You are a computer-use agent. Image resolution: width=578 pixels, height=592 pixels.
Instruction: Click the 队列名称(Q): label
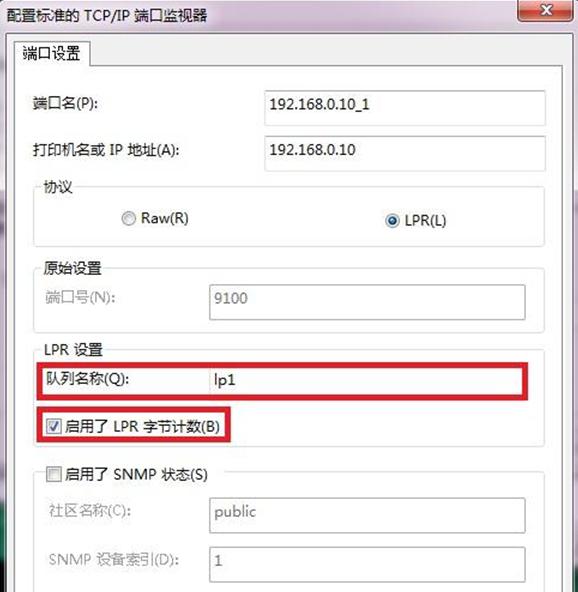point(88,379)
